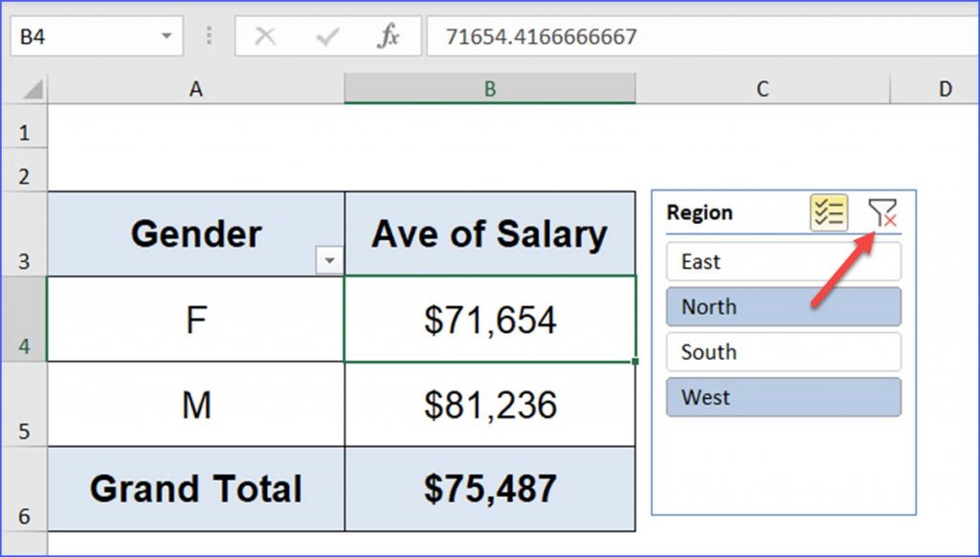Click the Region slicer title header
The width and height of the screenshot is (980, 557).
(700, 213)
